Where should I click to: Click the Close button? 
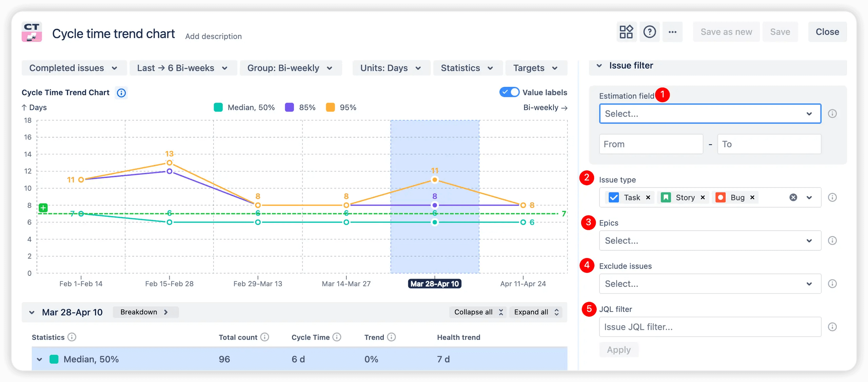pyautogui.click(x=827, y=32)
